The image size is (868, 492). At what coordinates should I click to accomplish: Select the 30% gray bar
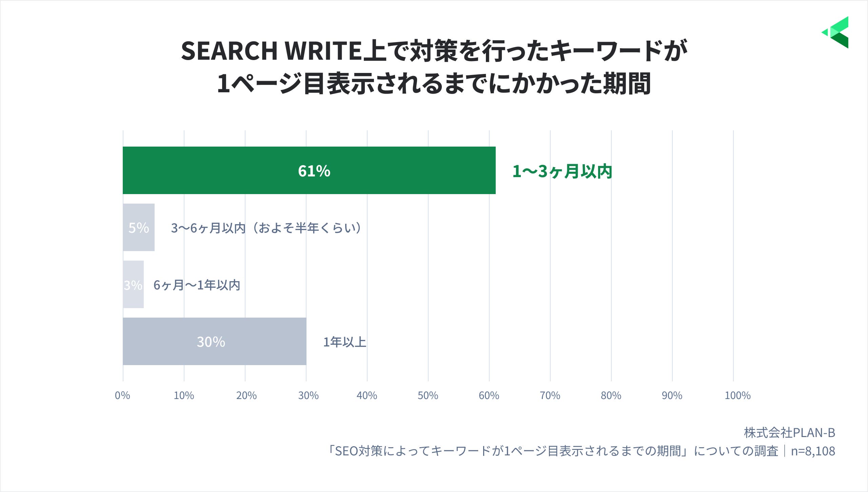click(215, 341)
